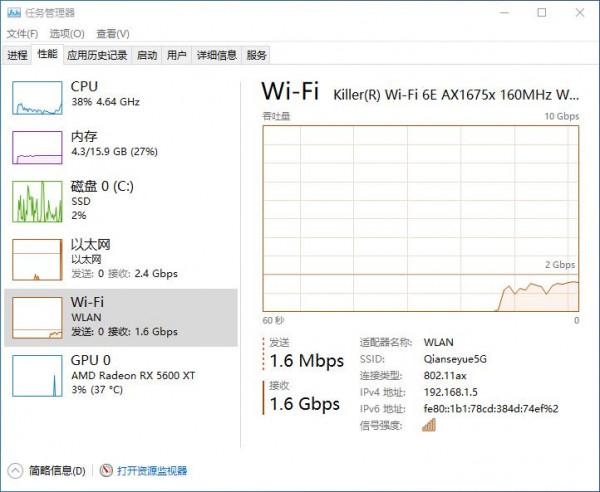Image resolution: width=600 pixels, height=492 pixels.
Task: Select the CPU mini graph thumbnail
Action: pos(37,98)
